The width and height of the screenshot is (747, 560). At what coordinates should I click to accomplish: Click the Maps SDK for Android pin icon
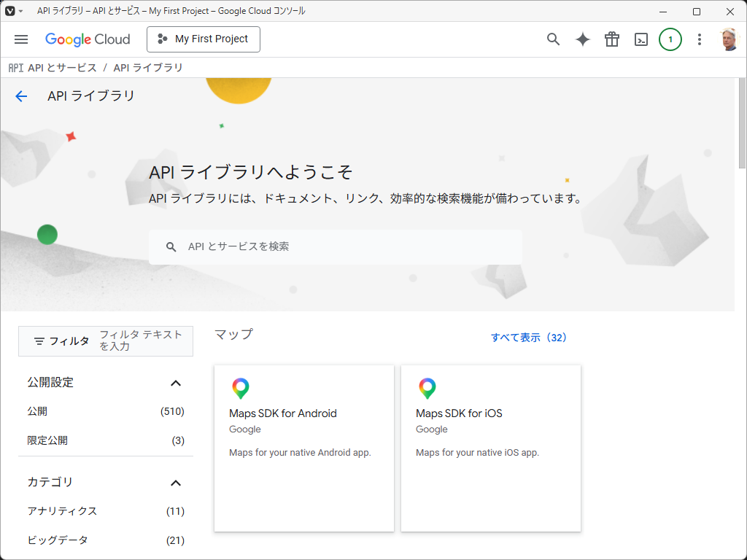241,388
